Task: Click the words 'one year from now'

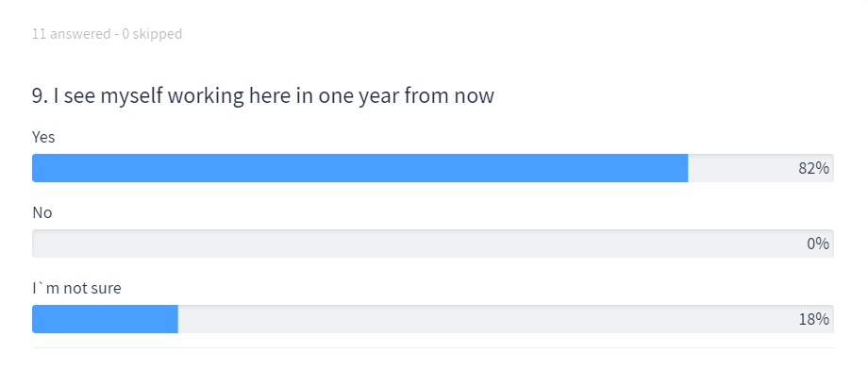Action: coord(407,96)
